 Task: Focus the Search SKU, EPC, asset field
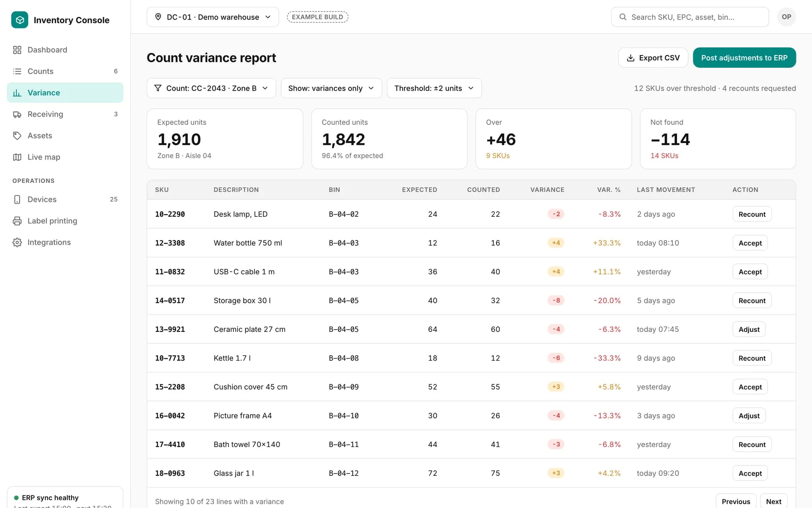(x=690, y=17)
